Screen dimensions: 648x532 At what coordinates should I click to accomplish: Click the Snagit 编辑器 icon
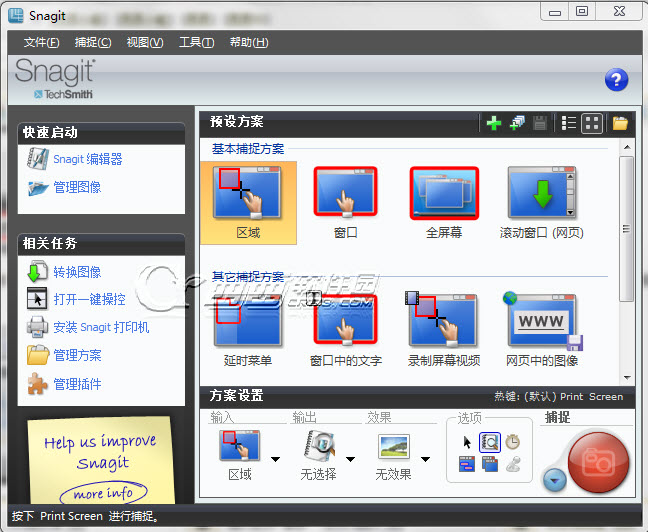coord(38,159)
